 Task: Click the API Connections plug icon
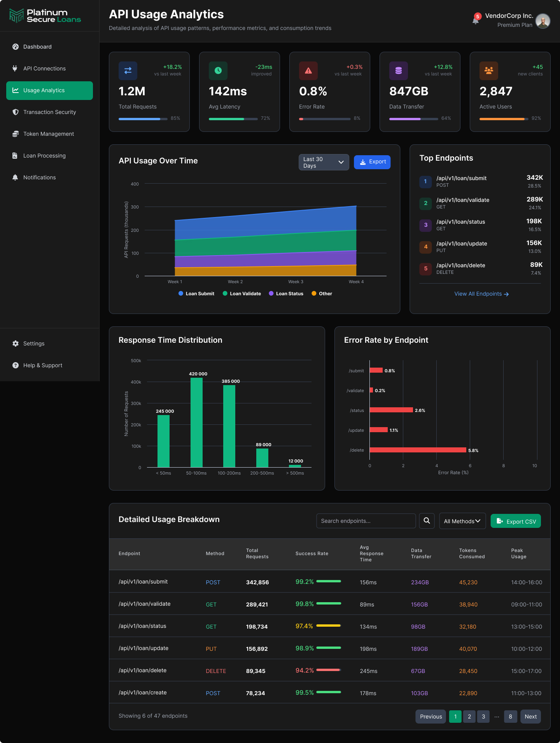(15, 68)
